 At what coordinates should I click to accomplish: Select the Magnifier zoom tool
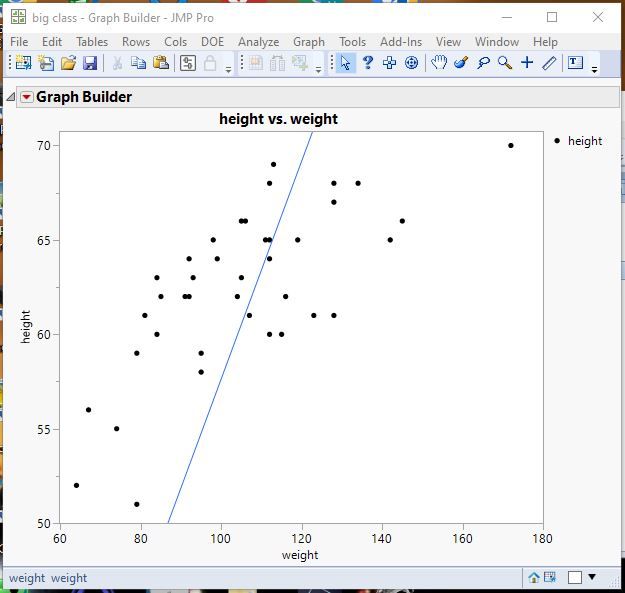(x=505, y=63)
